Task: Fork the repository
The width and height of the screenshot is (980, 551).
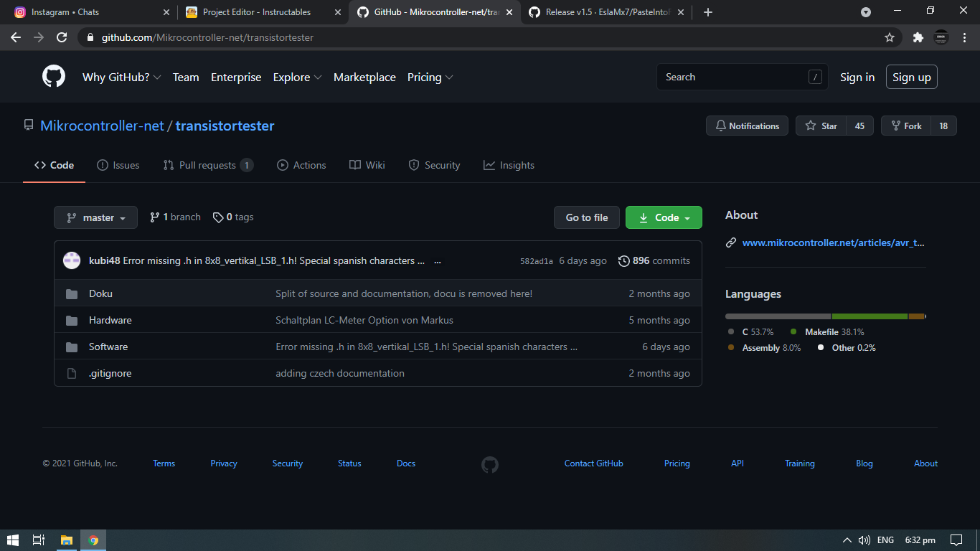Action: coord(906,126)
